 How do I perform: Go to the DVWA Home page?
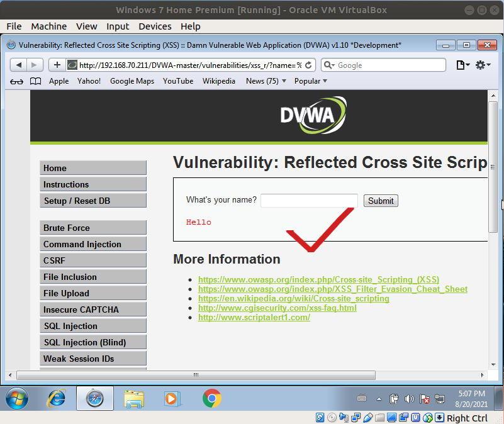[93, 168]
